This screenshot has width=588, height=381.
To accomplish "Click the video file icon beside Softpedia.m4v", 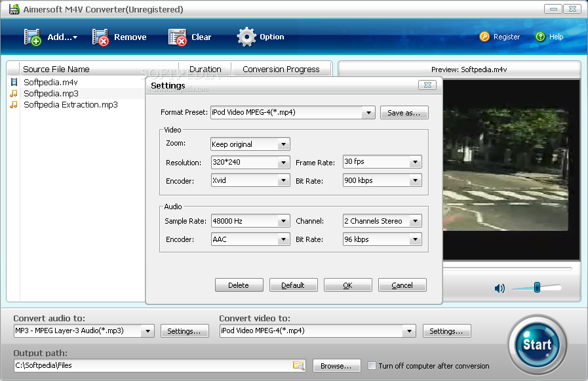I will coord(14,82).
